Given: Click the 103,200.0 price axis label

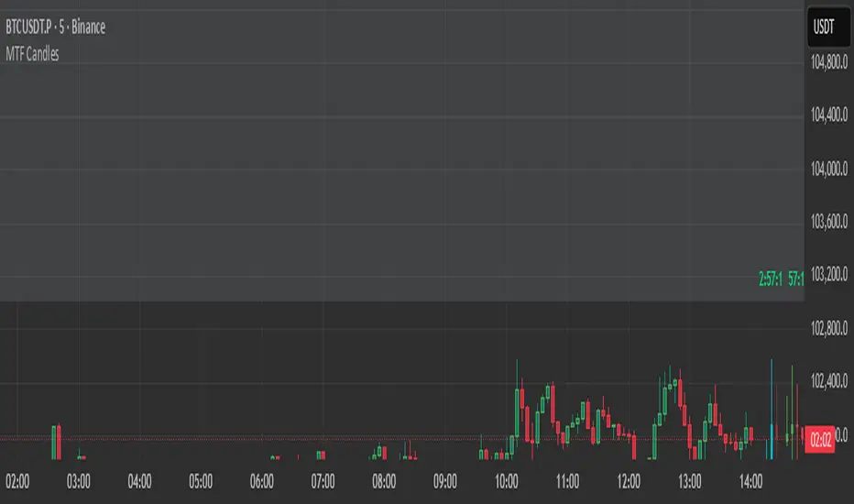Looking at the screenshot, I should point(829,273).
